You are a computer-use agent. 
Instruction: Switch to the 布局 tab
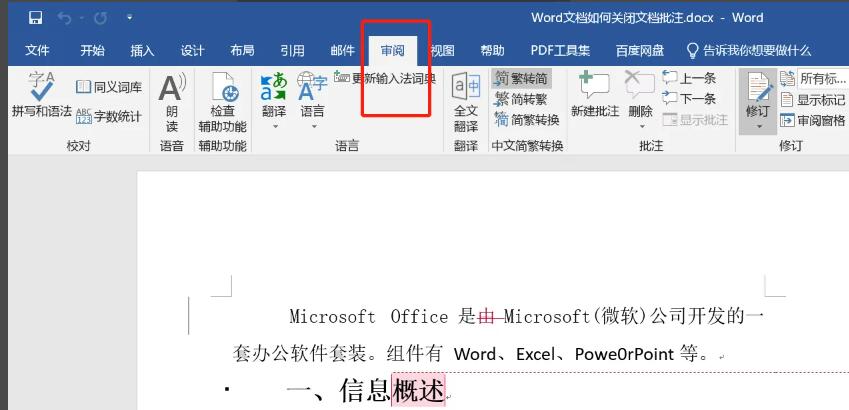242,51
